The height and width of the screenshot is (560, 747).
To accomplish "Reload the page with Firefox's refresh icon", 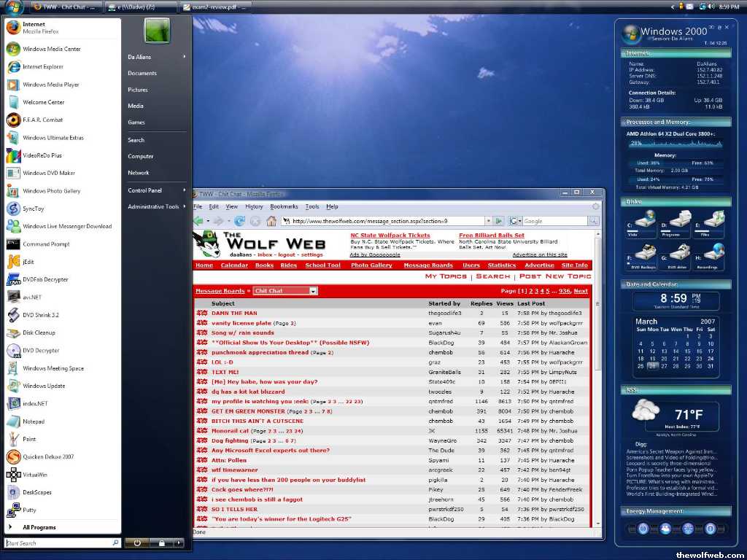I will 239,221.
